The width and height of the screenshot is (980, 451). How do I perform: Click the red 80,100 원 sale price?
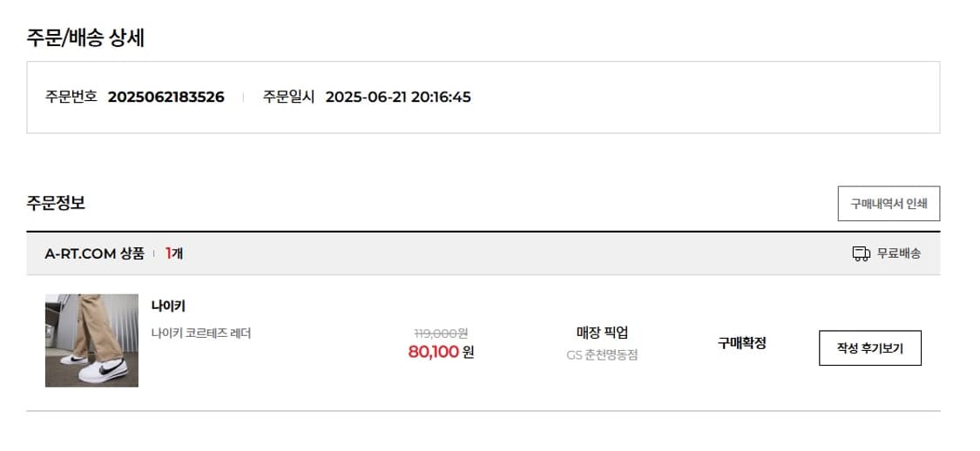pyautogui.click(x=442, y=353)
